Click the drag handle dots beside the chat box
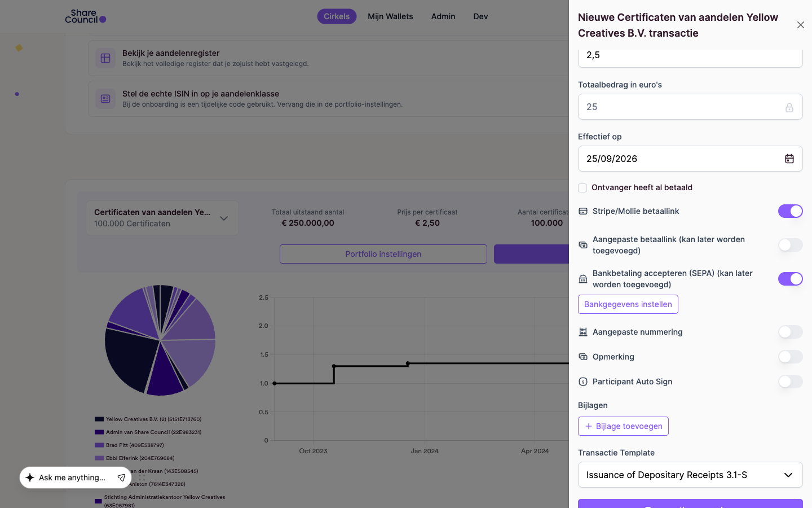812x508 pixels. [142, 478]
